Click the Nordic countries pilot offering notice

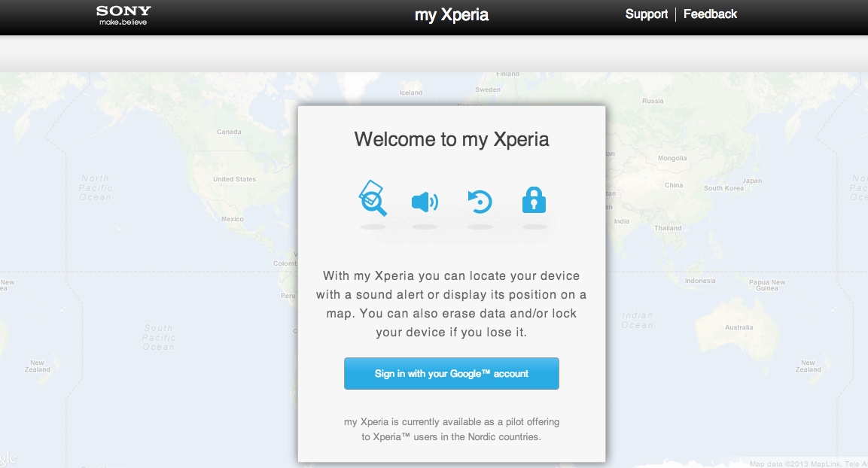(452, 429)
